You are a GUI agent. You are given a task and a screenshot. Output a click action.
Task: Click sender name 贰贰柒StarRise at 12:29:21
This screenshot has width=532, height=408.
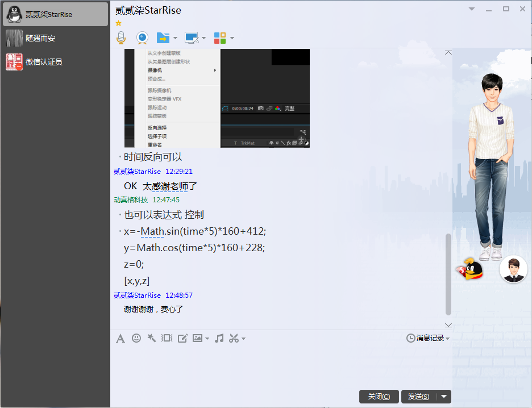(x=137, y=172)
